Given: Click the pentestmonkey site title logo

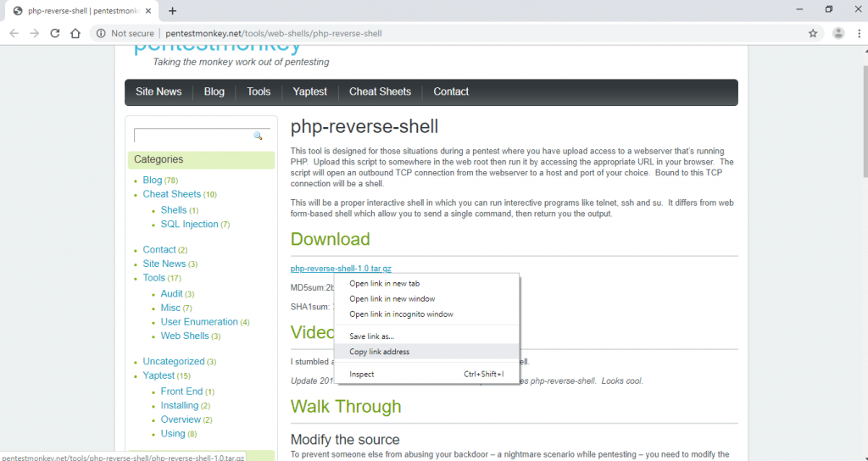Looking at the screenshot, I should [x=218, y=48].
